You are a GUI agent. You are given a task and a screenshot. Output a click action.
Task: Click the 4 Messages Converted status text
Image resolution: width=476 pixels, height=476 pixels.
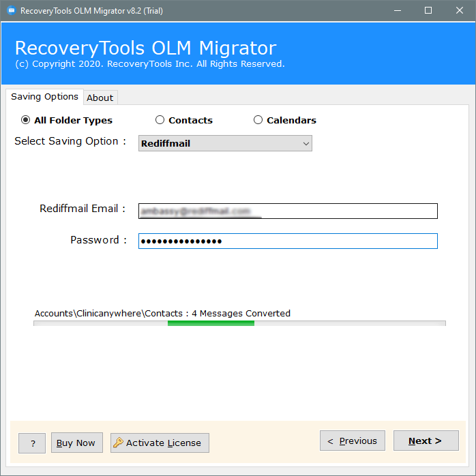241,313
